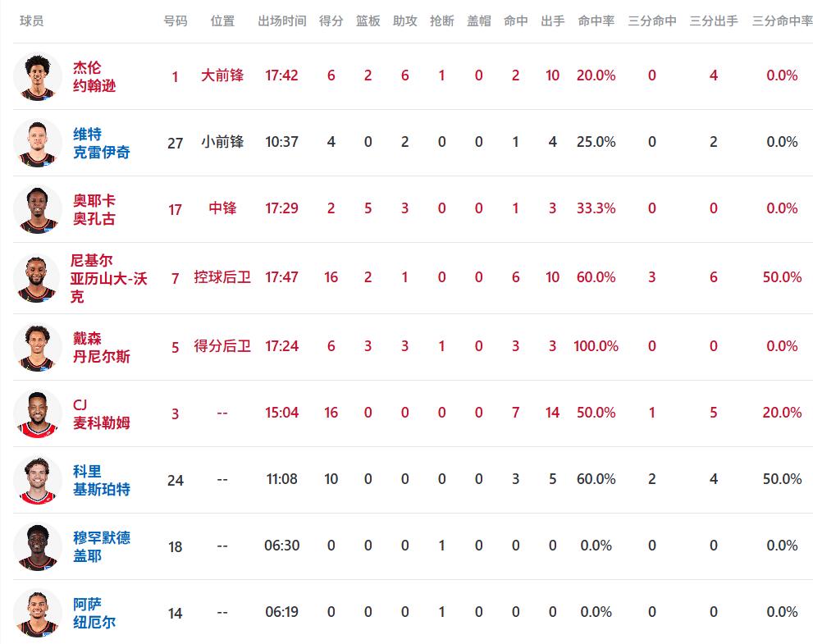Image resolution: width=813 pixels, height=644 pixels.
Task: Click 穆罕默德 盖耶's avatar
Action: click(38, 546)
